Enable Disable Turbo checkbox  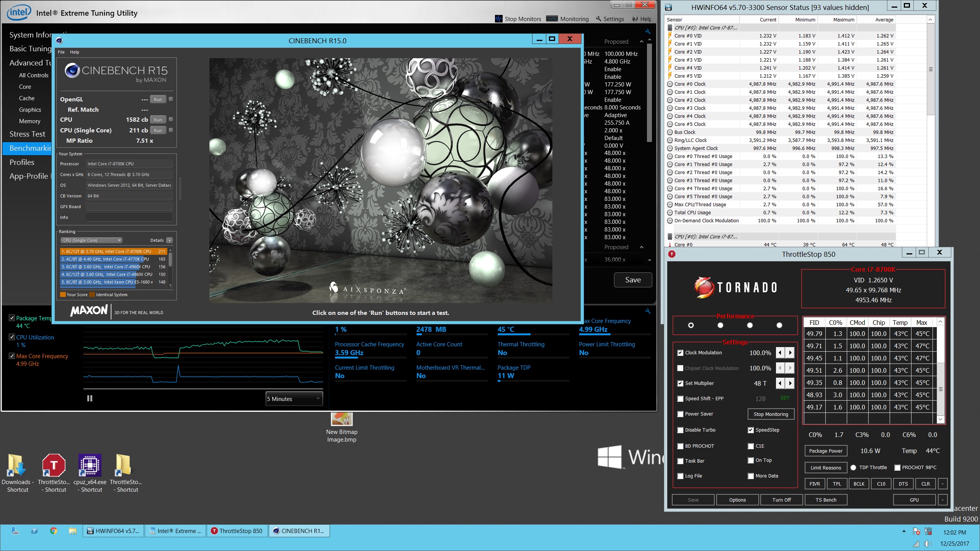[x=680, y=430]
